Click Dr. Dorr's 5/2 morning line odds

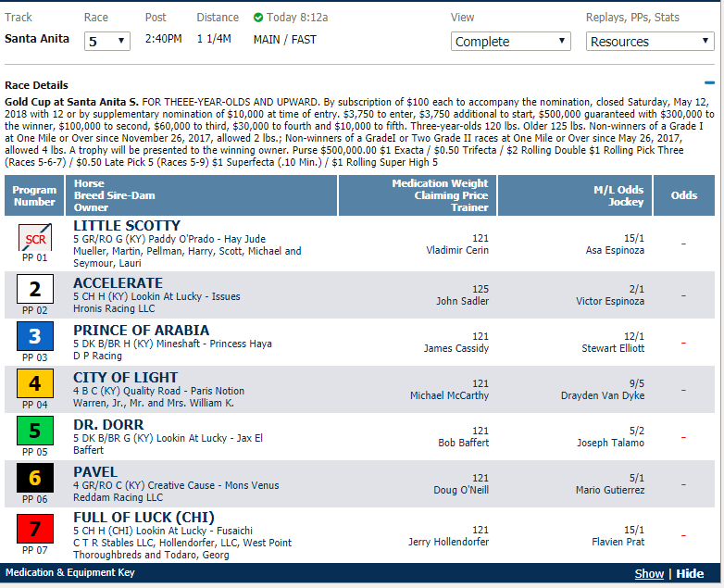[x=636, y=431]
